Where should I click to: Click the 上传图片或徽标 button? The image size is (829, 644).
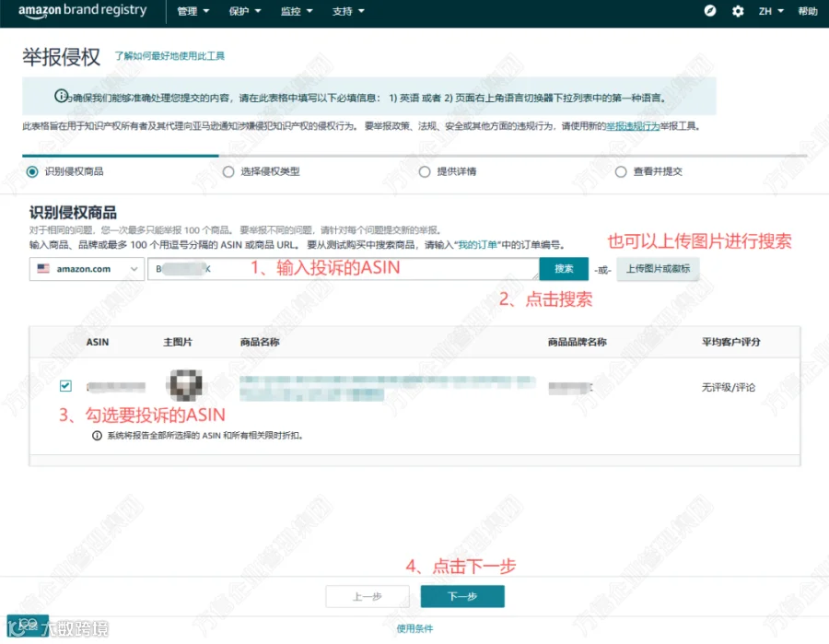658,269
